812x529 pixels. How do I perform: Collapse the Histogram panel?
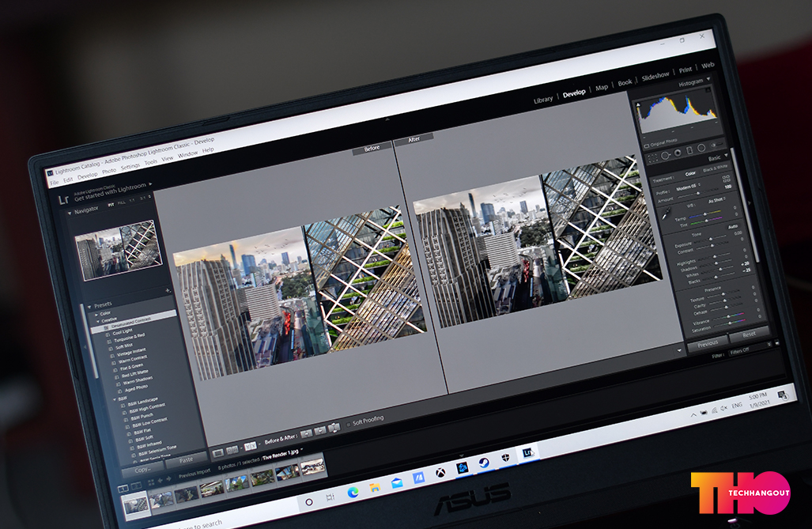point(708,79)
